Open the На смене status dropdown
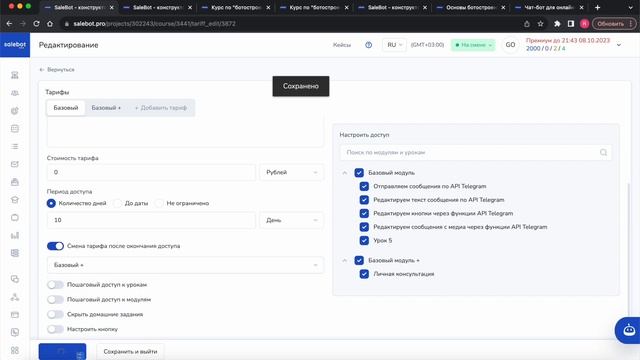This screenshot has height=360, width=640. point(473,45)
